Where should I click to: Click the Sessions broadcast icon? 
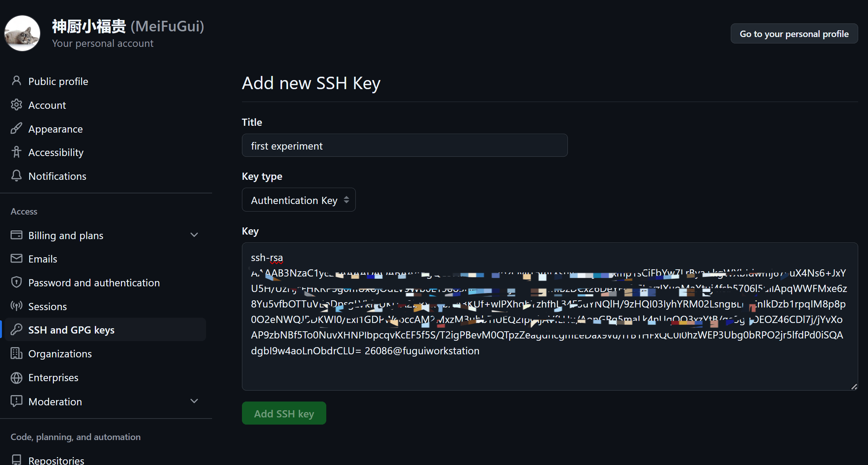16,306
